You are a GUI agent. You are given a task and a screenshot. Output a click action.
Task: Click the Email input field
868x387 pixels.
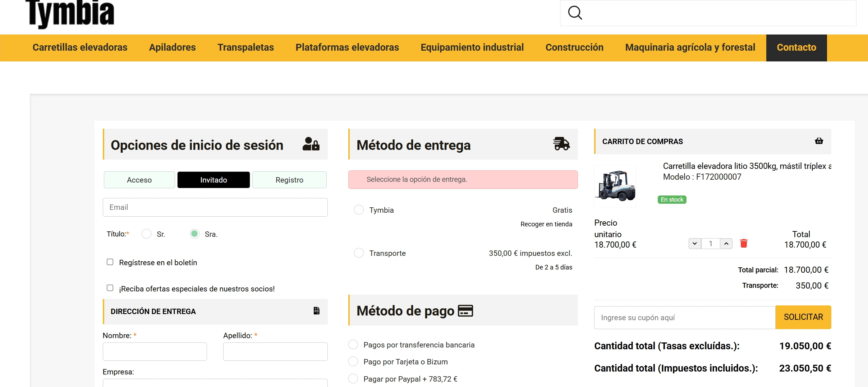(x=215, y=207)
